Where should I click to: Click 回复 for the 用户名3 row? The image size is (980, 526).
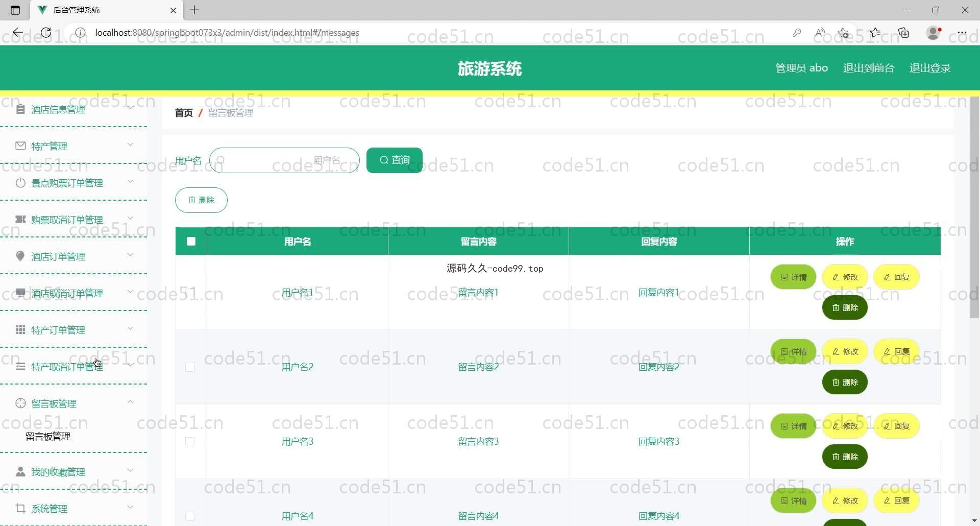896,426
